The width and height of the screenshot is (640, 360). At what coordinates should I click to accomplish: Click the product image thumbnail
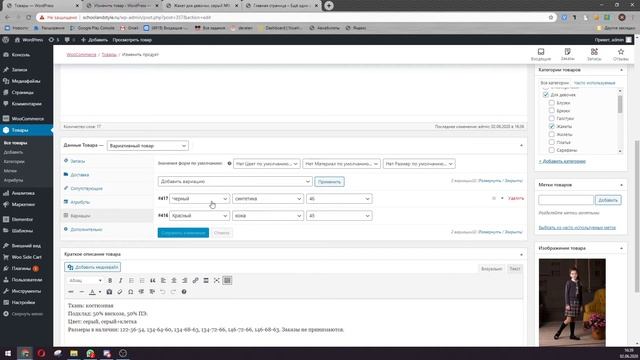click(x=572, y=302)
